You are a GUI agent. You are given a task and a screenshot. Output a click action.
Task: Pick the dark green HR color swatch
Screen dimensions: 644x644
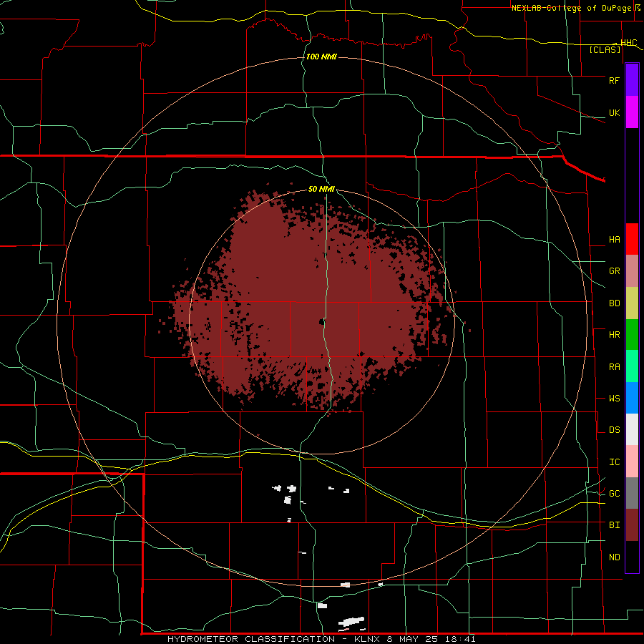(x=632, y=335)
